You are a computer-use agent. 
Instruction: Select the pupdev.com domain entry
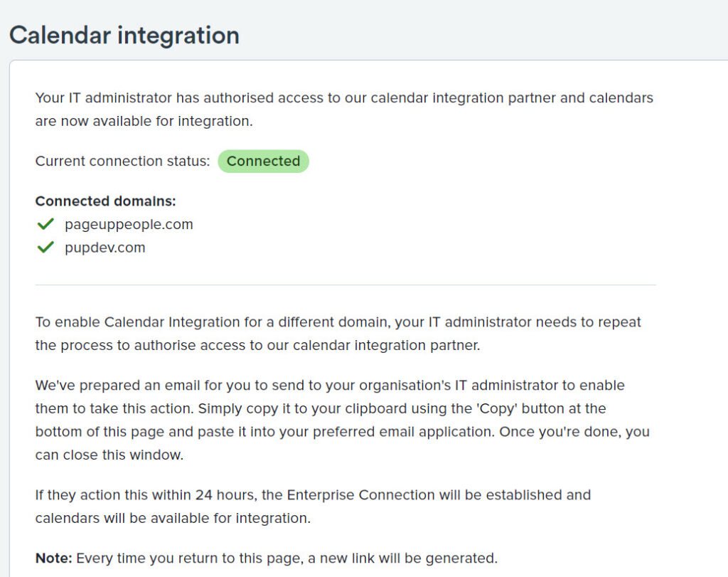(x=105, y=248)
